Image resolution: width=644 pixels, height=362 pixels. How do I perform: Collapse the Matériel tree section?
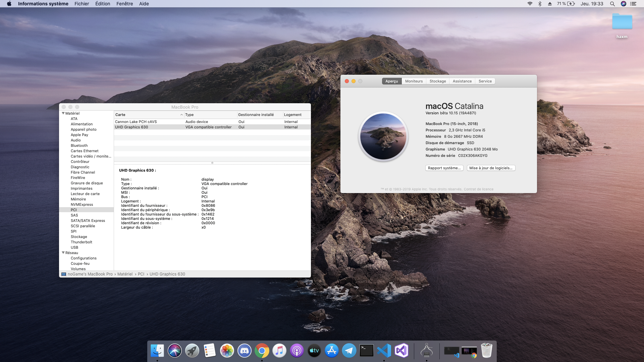point(63,113)
